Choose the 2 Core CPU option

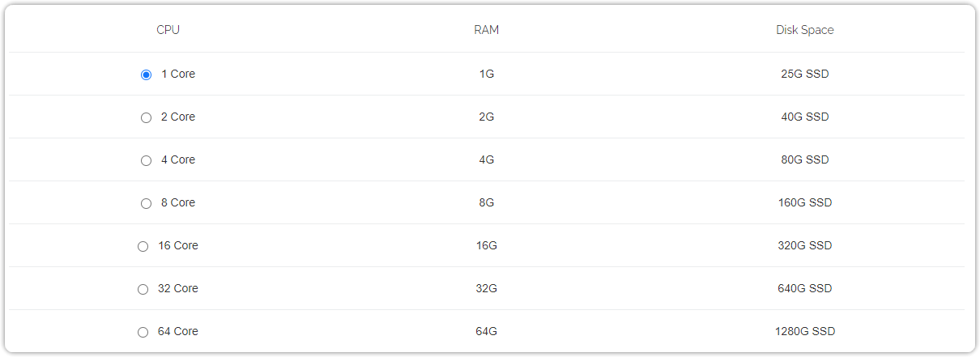pyautogui.click(x=147, y=117)
